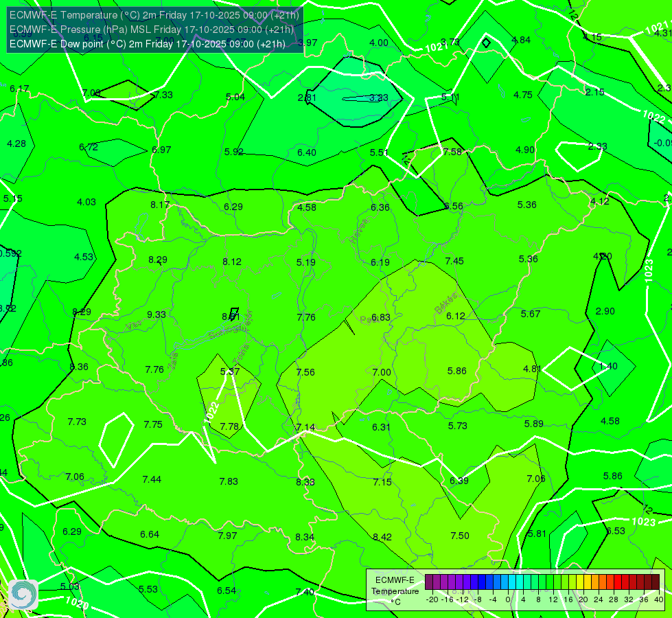Click the 6.39 dew point value

pyautogui.click(x=459, y=481)
